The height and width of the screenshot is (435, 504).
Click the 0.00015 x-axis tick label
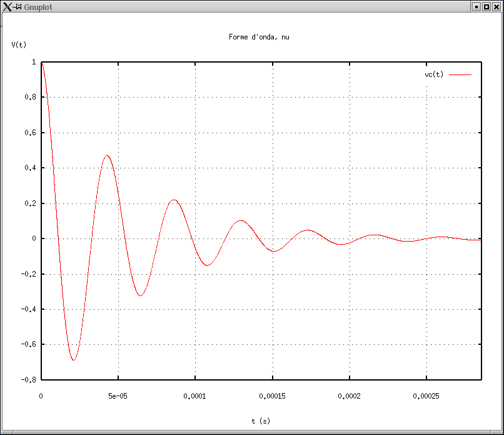pyautogui.click(x=272, y=396)
